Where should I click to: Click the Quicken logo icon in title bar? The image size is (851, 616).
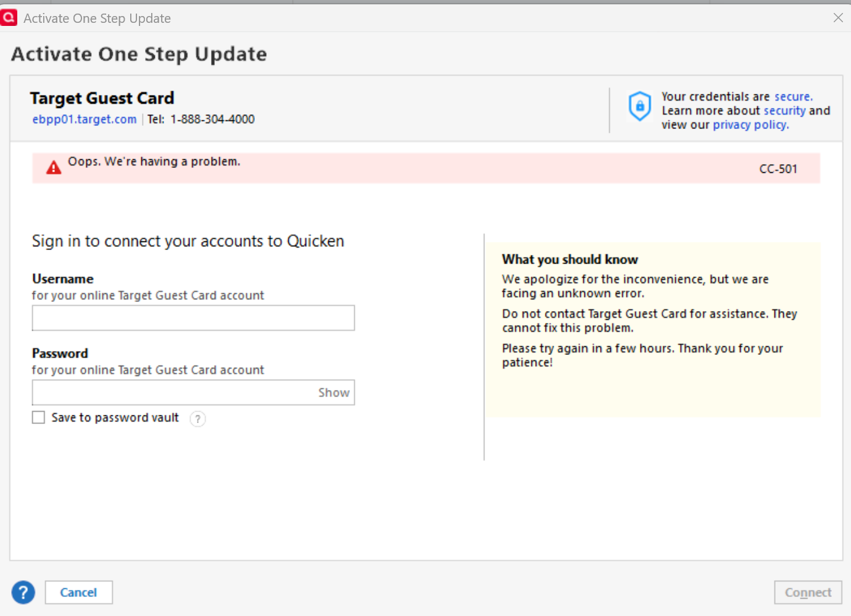pyautogui.click(x=9, y=18)
